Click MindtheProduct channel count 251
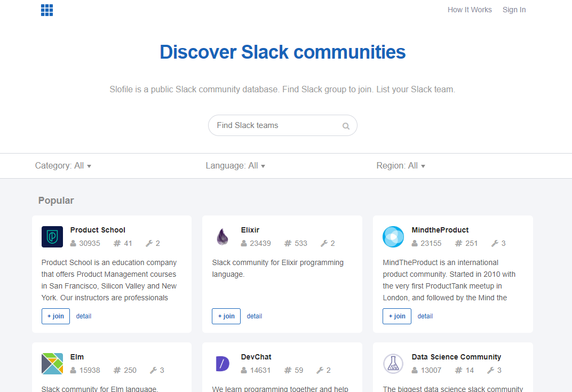Image resolution: width=572 pixels, height=392 pixels. coord(471,243)
